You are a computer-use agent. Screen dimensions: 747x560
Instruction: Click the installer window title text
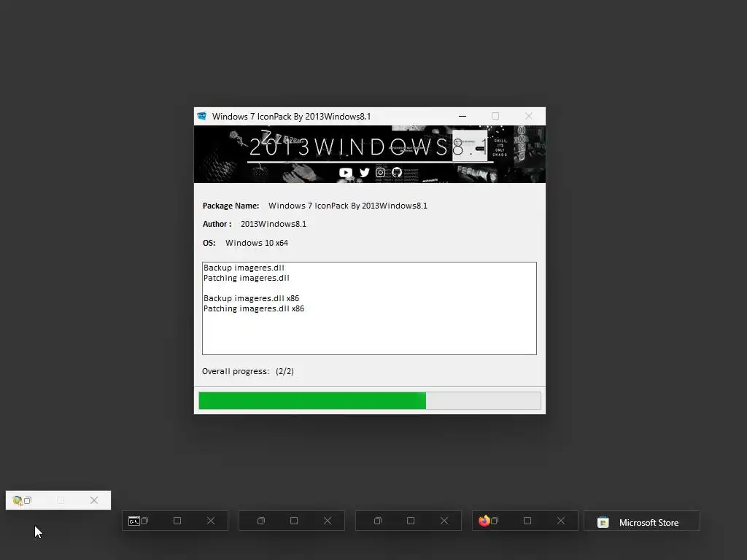(x=291, y=116)
